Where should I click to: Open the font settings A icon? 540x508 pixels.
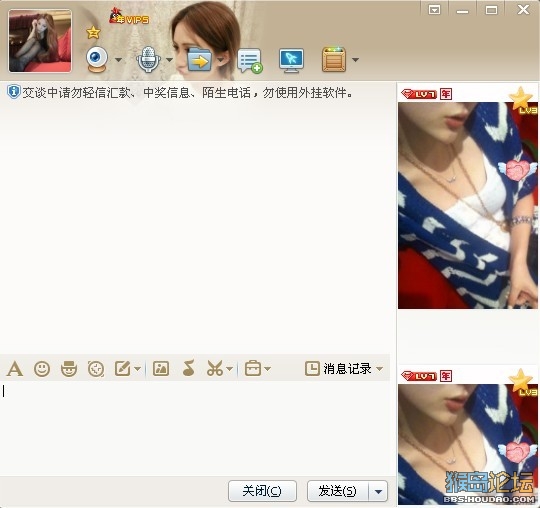click(x=15, y=369)
